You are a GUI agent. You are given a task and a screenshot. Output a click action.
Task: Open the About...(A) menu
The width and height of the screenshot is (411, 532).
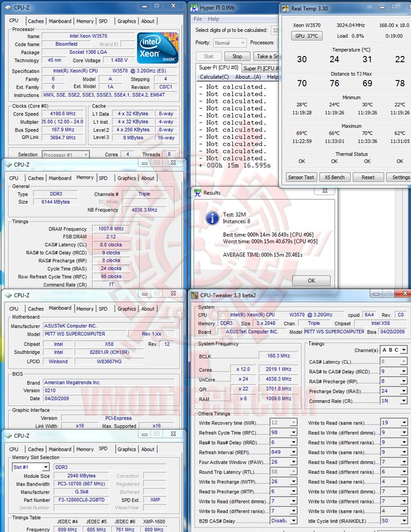[248, 77]
